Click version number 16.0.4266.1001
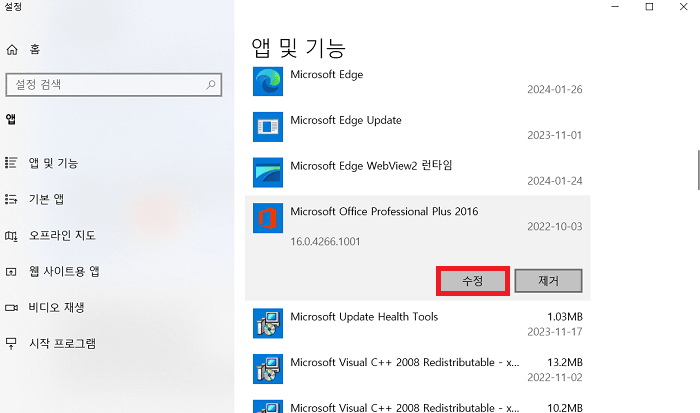700x413 pixels. click(325, 242)
